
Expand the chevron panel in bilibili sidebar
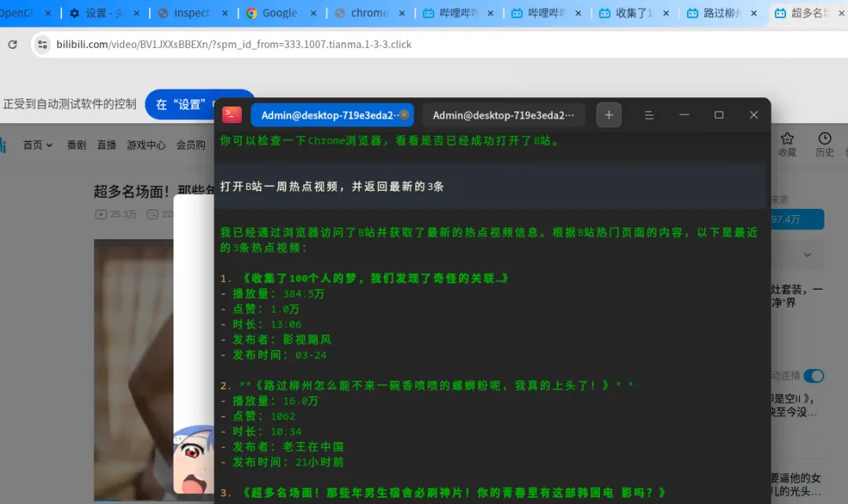click(x=807, y=255)
